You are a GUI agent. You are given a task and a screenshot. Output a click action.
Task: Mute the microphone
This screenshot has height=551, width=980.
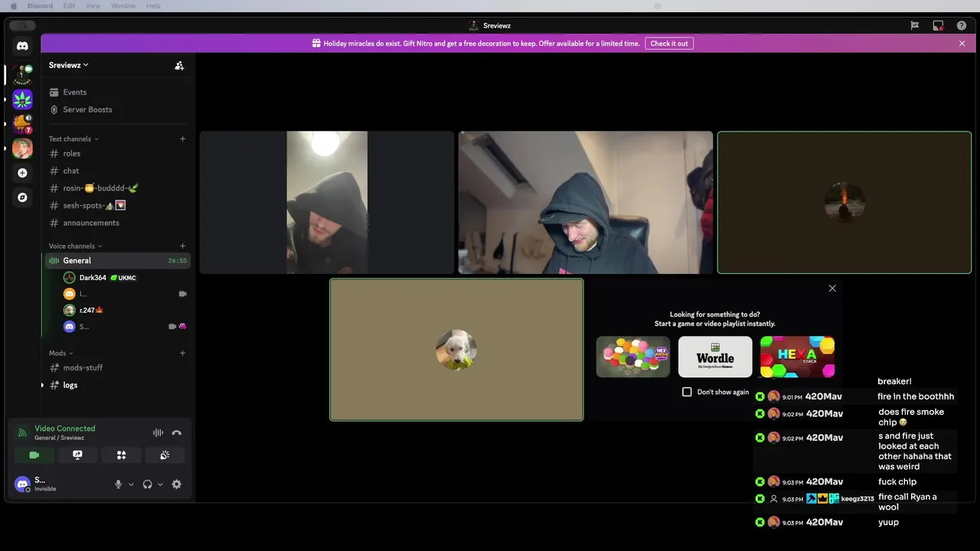tap(118, 484)
